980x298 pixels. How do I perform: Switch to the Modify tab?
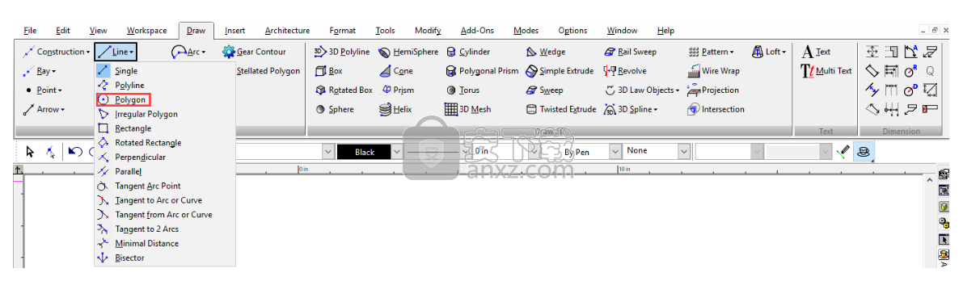pyautogui.click(x=428, y=31)
